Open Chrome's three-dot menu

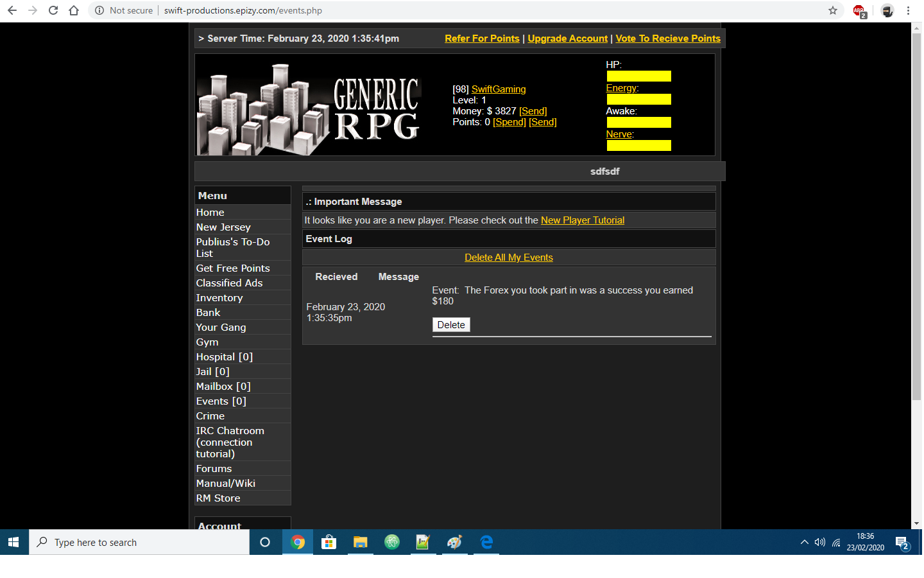tap(908, 10)
